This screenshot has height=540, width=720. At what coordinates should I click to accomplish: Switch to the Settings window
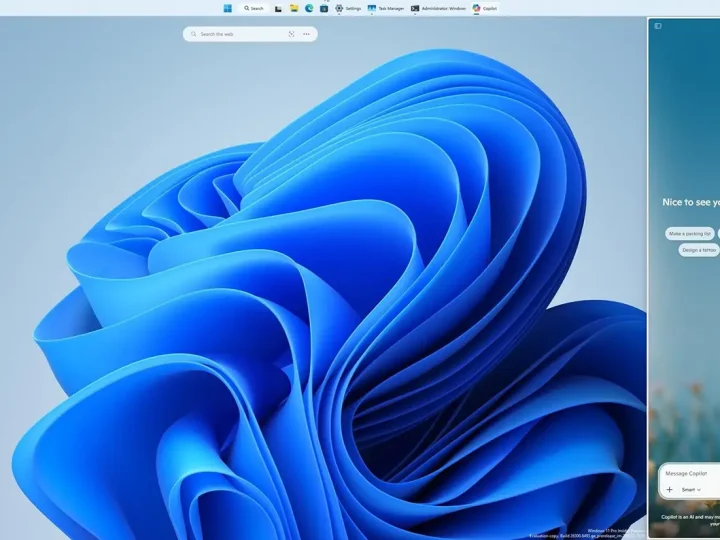point(348,8)
